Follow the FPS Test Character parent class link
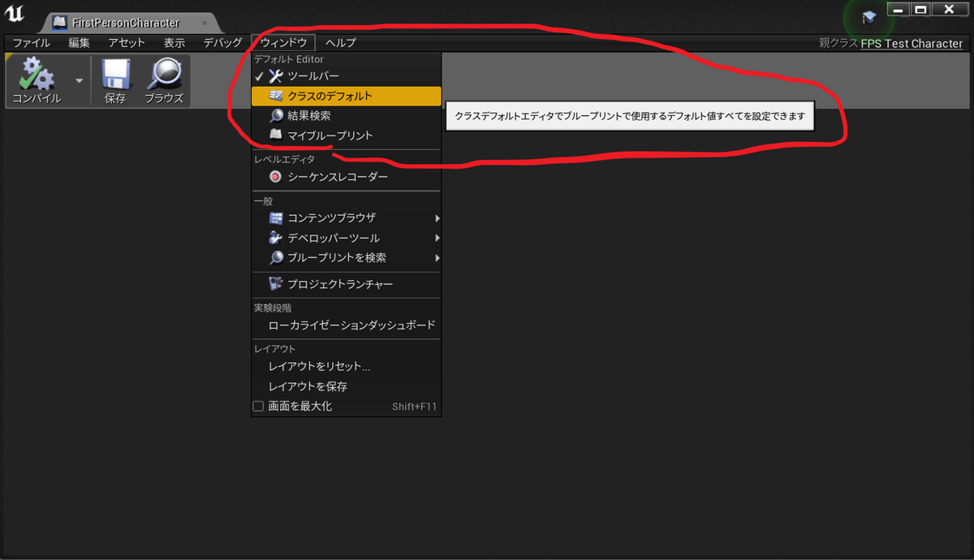This screenshot has height=560, width=974. (x=912, y=43)
